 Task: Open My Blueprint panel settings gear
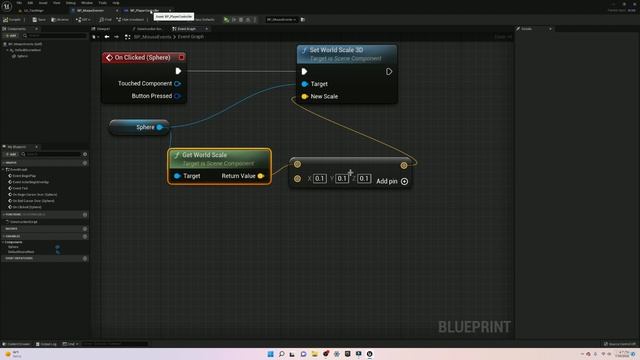pyautogui.click(x=85, y=154)
